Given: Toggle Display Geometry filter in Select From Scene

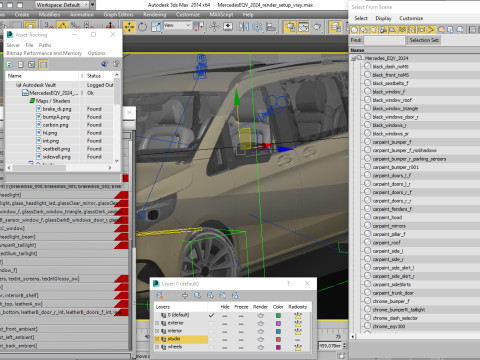Looking at the screenshot, I should pyautogui.click(x=354, y=30).
